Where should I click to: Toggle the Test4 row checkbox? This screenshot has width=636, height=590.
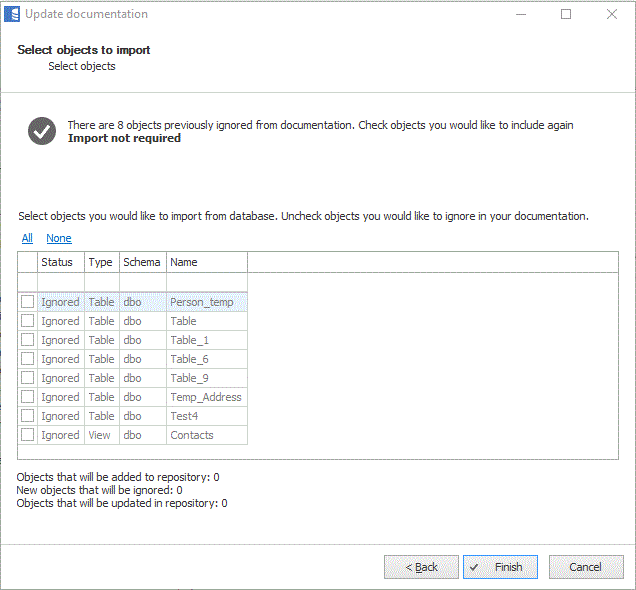tap(28, 416)
